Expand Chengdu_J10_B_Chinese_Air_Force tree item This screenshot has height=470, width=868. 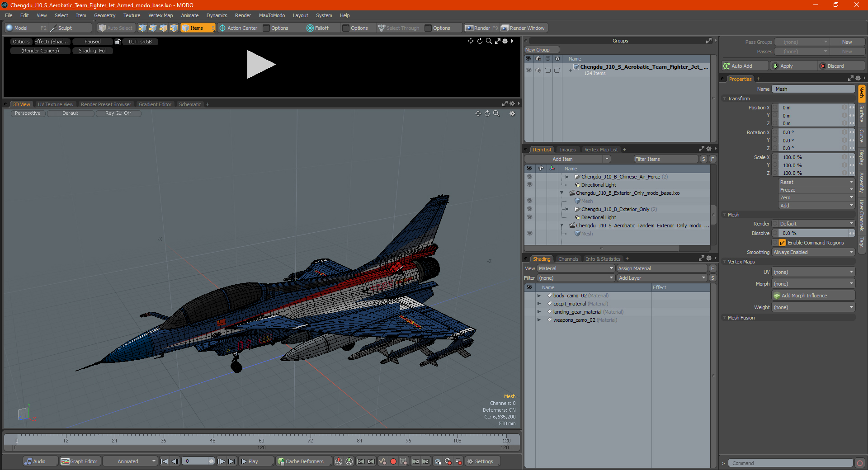567,177
